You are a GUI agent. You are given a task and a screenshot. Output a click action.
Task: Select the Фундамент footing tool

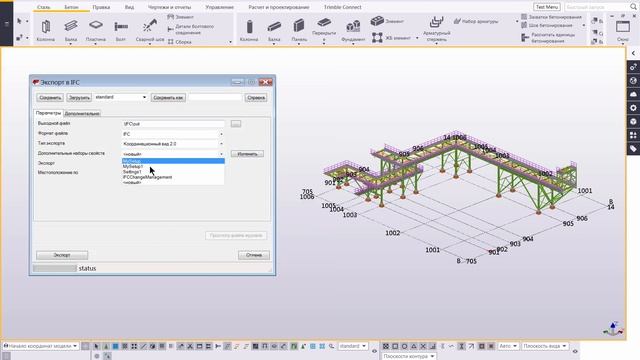coord(353,30)
